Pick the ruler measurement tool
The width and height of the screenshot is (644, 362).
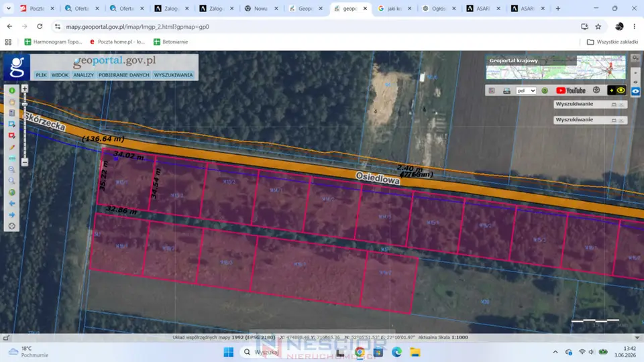click(12, 158)
